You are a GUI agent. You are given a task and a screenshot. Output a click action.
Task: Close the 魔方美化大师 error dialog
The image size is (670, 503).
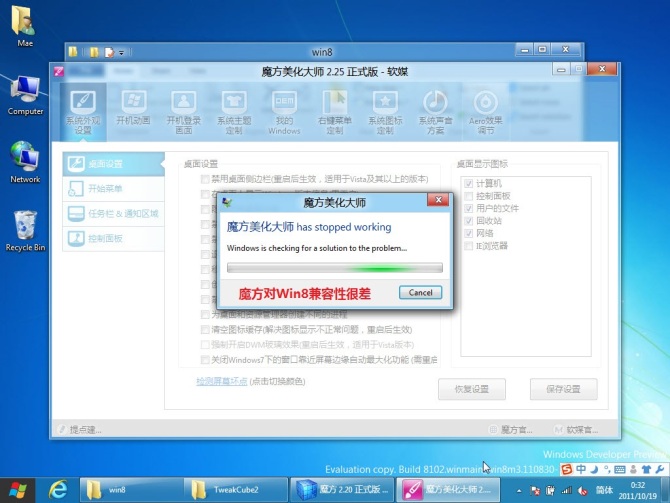pos(438,200)
